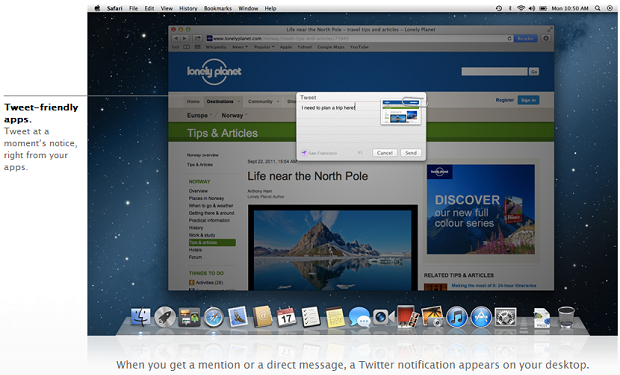Open Messages chat bubble icon in dock

tap(359, 317)
